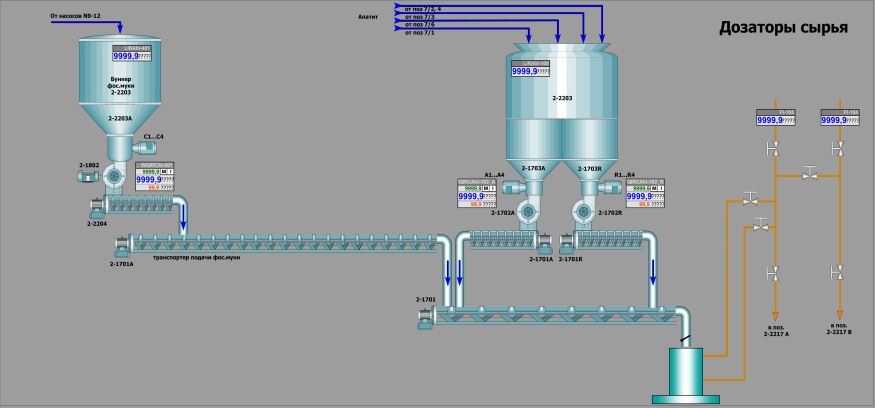
Task: Open the FI-105 flow value display
Action: coord(775,120)
